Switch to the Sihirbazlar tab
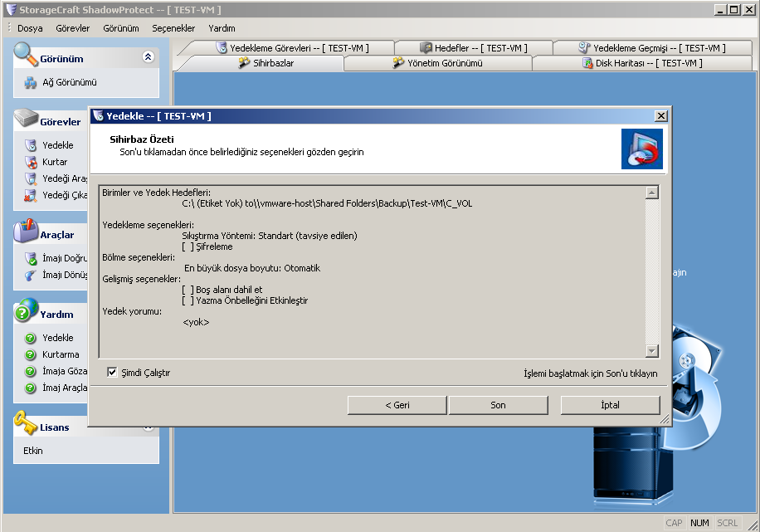Image resolution: width=760 pixels, height=532 pixels. (x=266, y=63)
